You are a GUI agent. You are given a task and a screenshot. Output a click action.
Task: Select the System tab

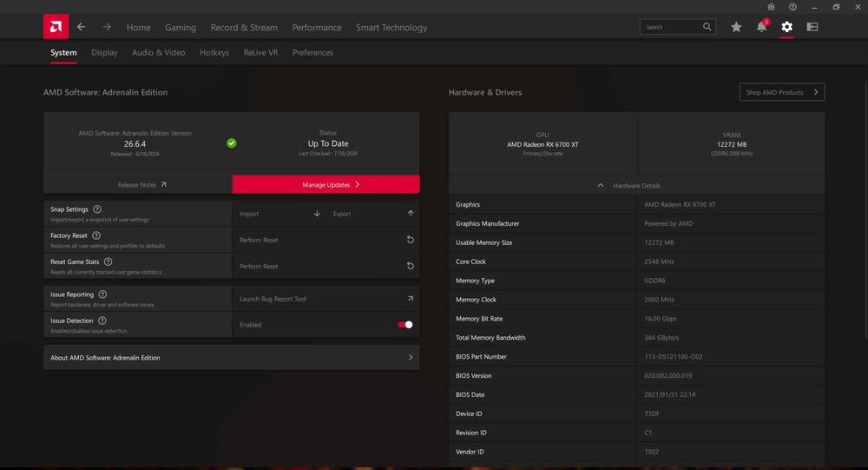click(63, 53)
